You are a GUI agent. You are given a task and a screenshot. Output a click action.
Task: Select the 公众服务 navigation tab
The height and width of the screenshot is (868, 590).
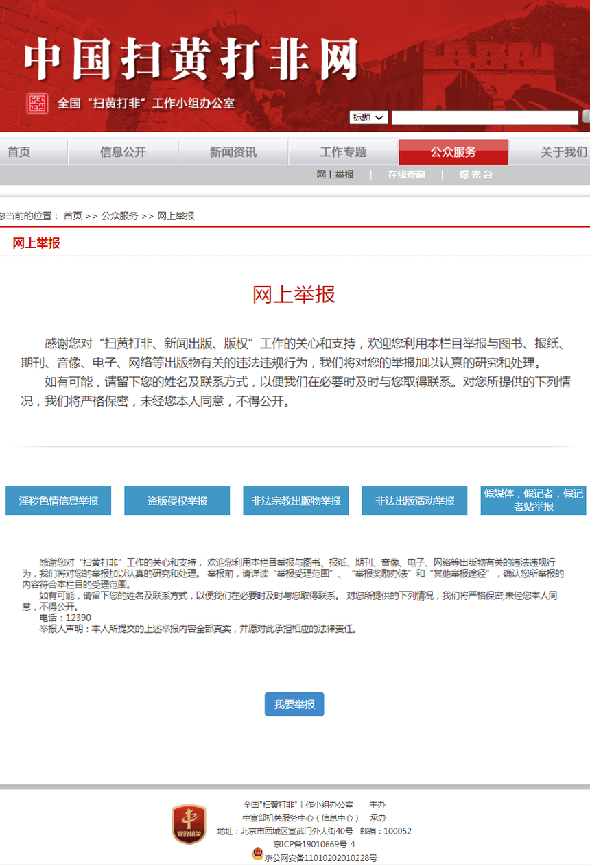[453, 152]
